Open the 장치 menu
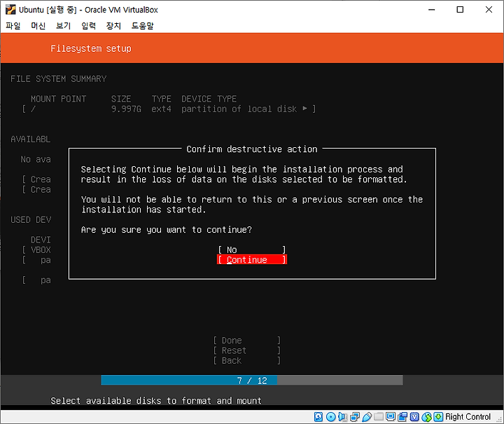 click(x=113, y=26)
